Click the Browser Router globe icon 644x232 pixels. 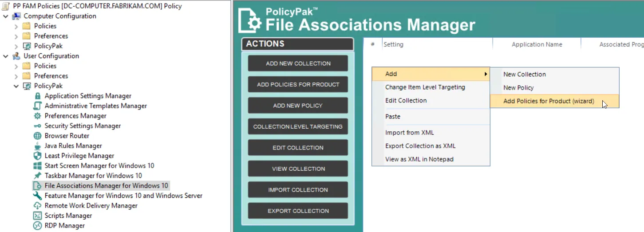[x=37, y=136]
